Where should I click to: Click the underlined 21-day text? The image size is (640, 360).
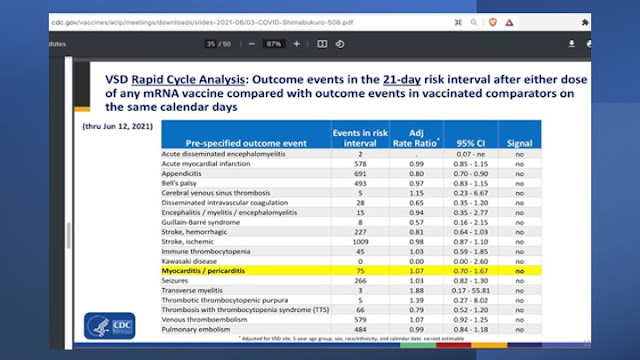402,79
